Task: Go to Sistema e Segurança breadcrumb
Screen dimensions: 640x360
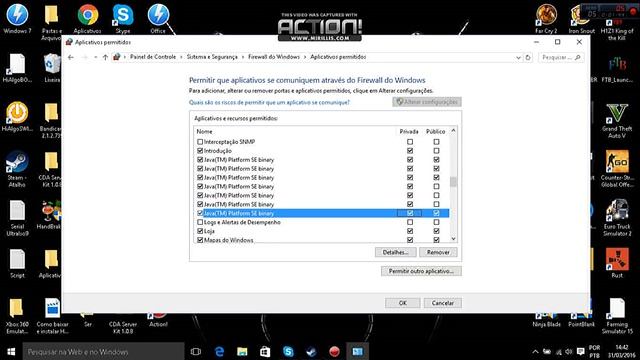Action: tap(212, 57)
